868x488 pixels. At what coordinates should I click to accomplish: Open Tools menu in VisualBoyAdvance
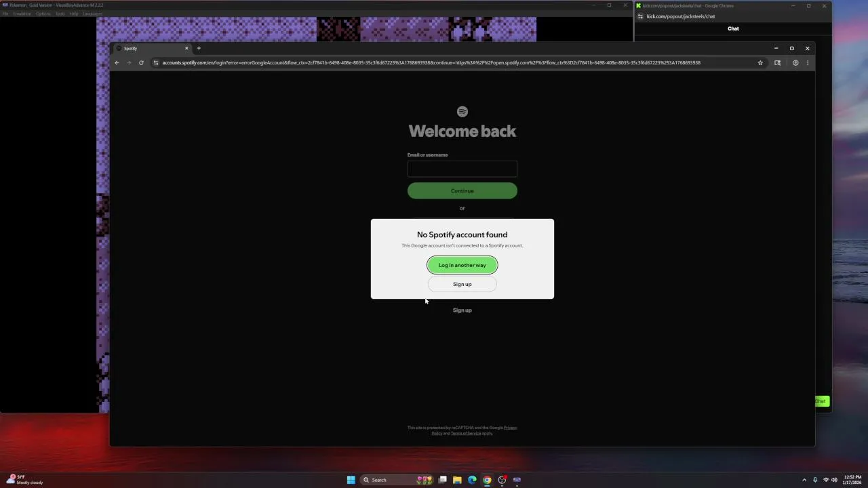[60, 14]
